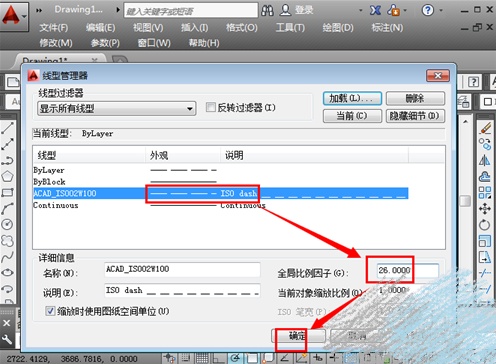Open the Insert (插入) menu
The image size is (496, 364).
tap(195, 28)
